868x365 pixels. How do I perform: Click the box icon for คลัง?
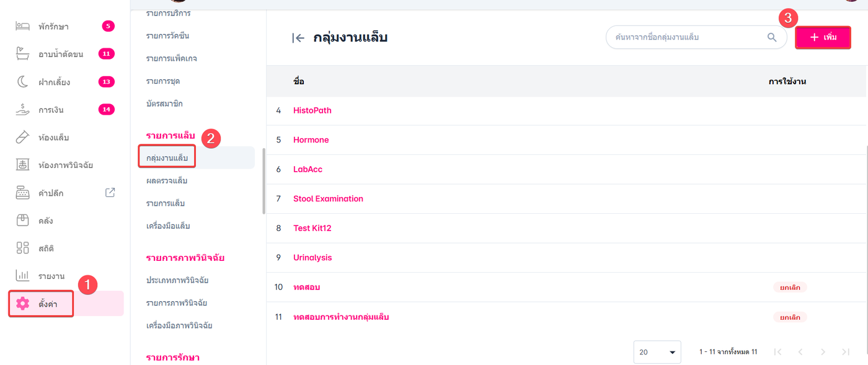click(22, 221)
